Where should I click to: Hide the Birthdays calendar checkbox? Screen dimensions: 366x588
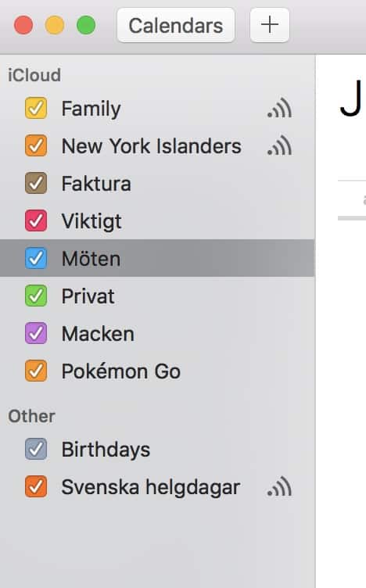pyautogui.click(x=36, y=450)
